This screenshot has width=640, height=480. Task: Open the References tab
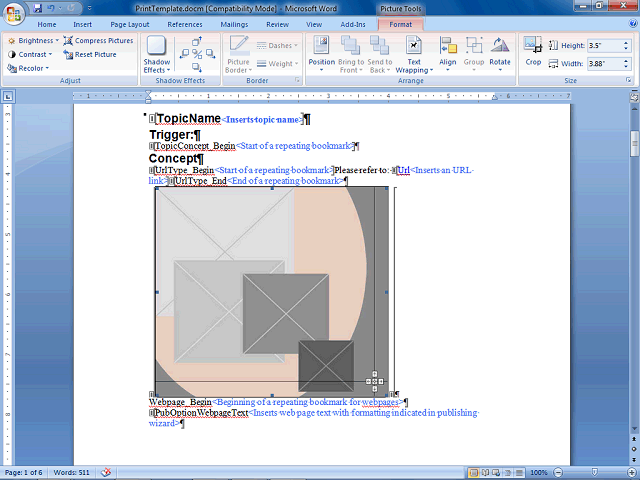185,24
